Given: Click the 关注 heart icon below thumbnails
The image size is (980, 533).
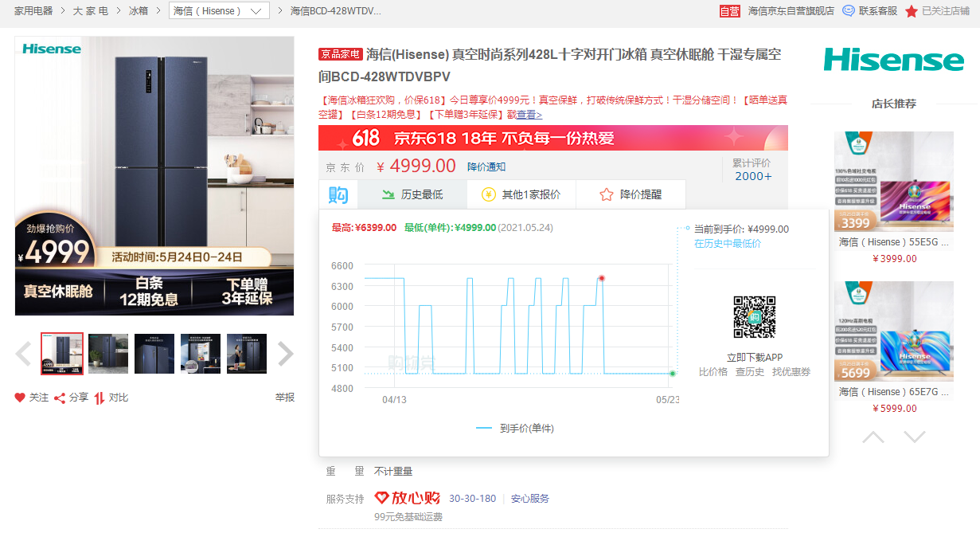Looking at the screenshot, I should click(20, 398).
